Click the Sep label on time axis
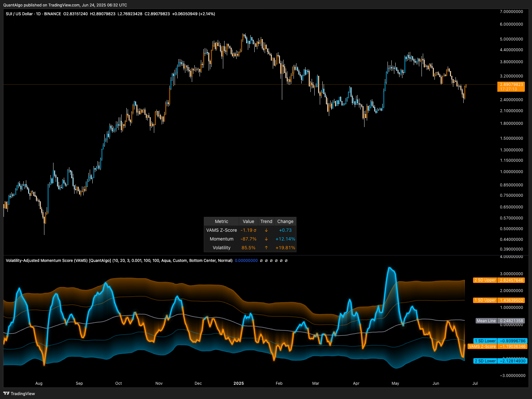Image resolution: width=532 pixels, height=399 pixels. click(x=79, y=383)
